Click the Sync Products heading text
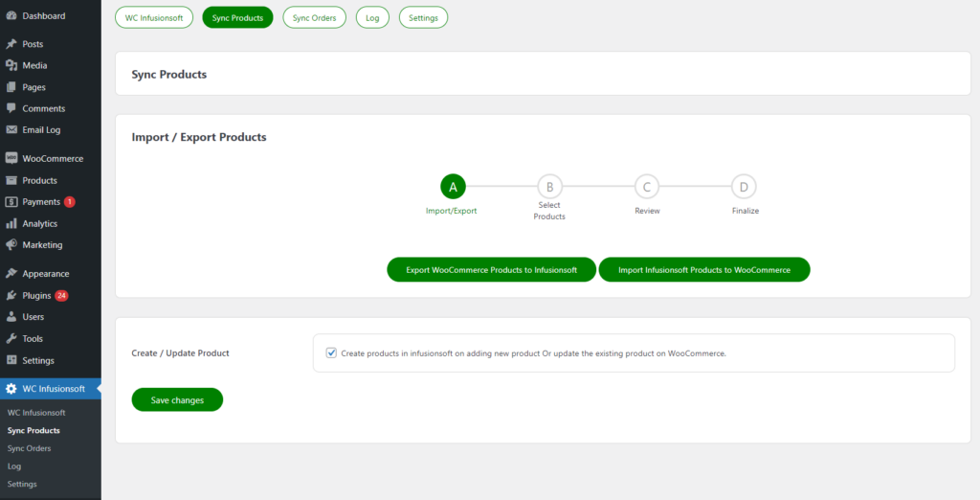 (x=168, y=75)
